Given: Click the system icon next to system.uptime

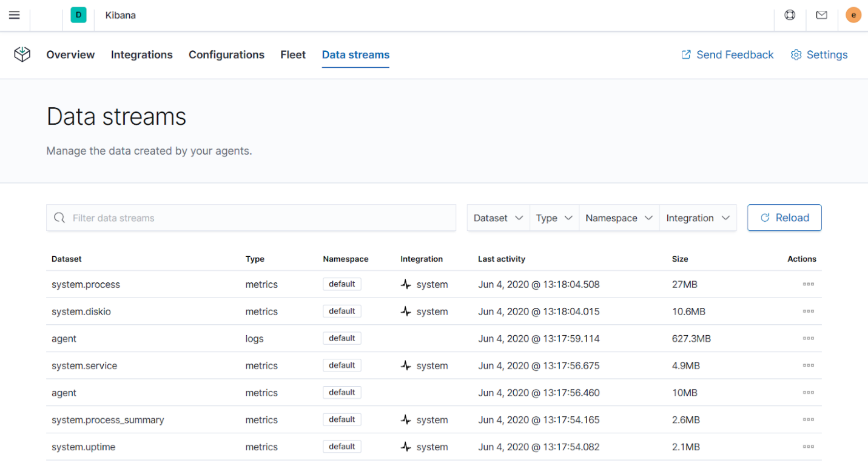Looking at the screenshot, I should pyautogui.click(x=405, y=447).
